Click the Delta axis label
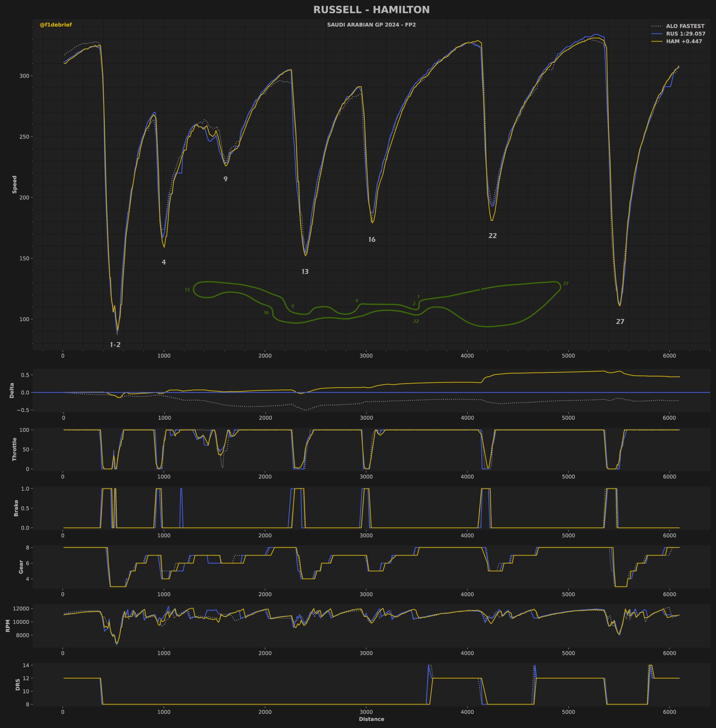The image size is (716, 728). pyautogui.click(x=12, y=390)
